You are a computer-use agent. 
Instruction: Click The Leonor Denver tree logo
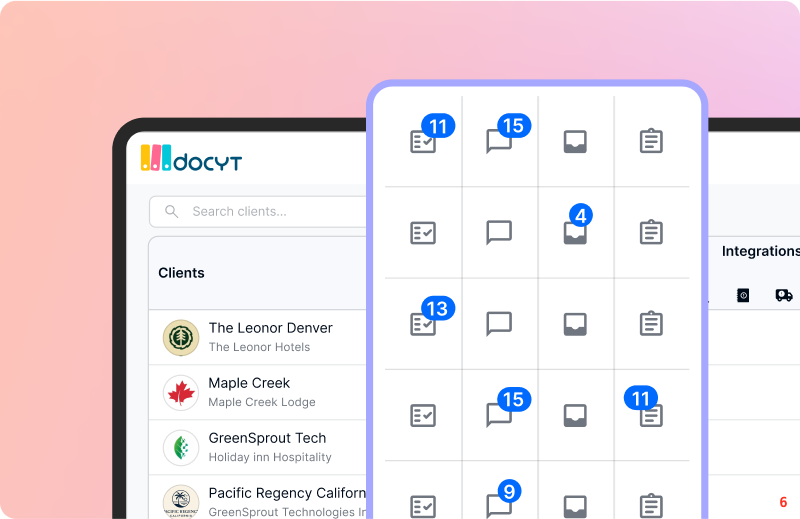point(181,337)
